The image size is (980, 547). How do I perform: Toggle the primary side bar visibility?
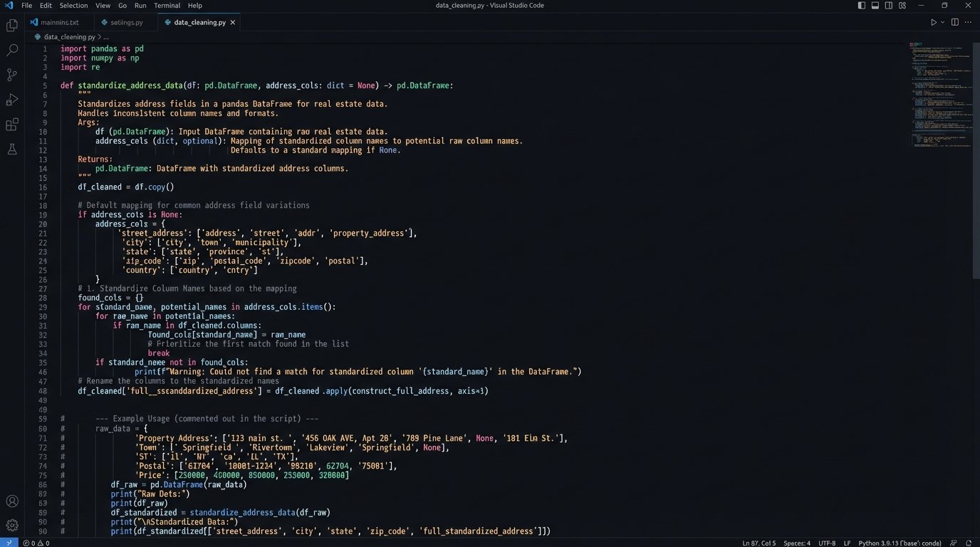pyautogui.click(x=862, y=6)
